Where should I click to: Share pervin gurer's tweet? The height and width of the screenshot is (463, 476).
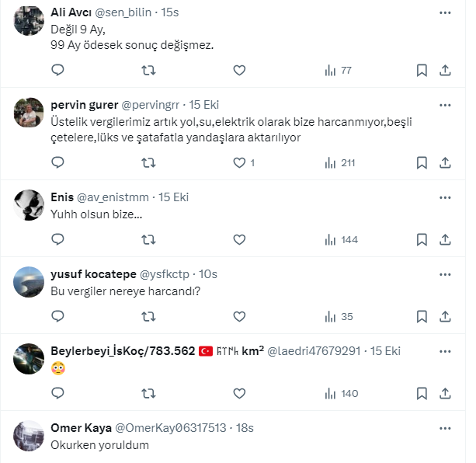click(445, 162)
